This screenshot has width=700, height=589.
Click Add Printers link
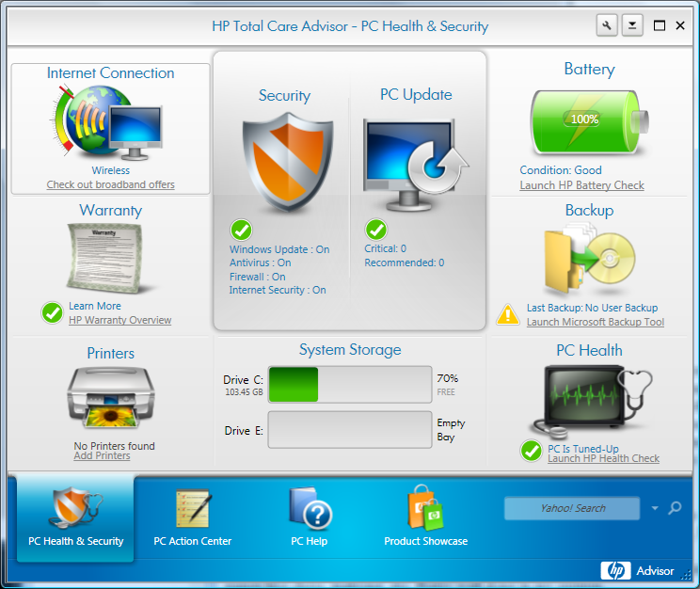(102, 455)
